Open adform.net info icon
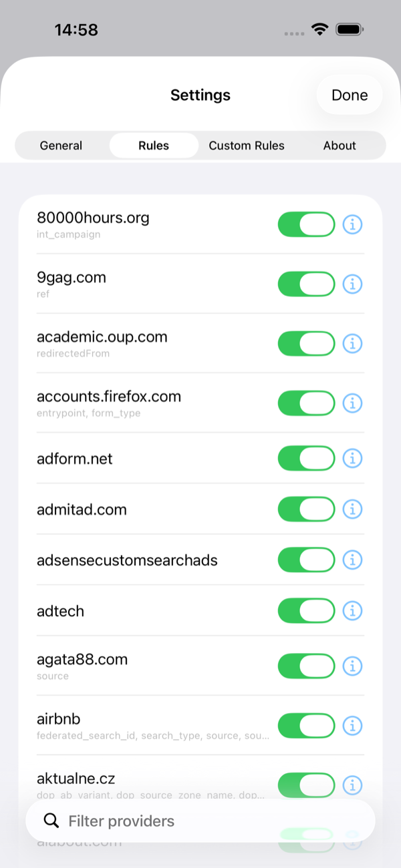 click(352, 458)
